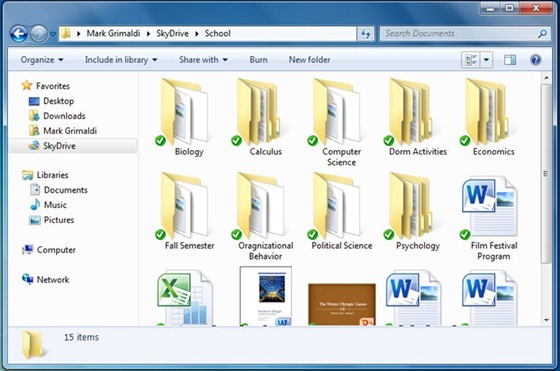560x371 pixels.
Task: Open the view options dropdown arrow
Action: pos(486,60)
